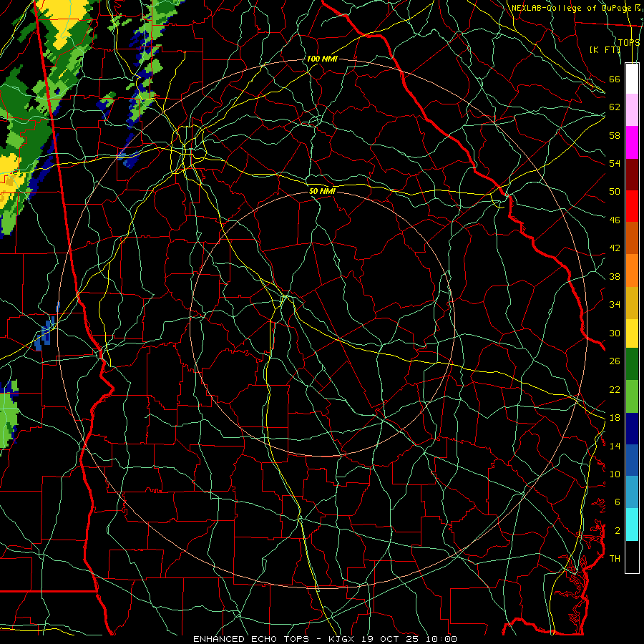Viewport: 644px width, 644px height.
Task: Click the light pink 62 kft legend color
Action: (632, 110)
